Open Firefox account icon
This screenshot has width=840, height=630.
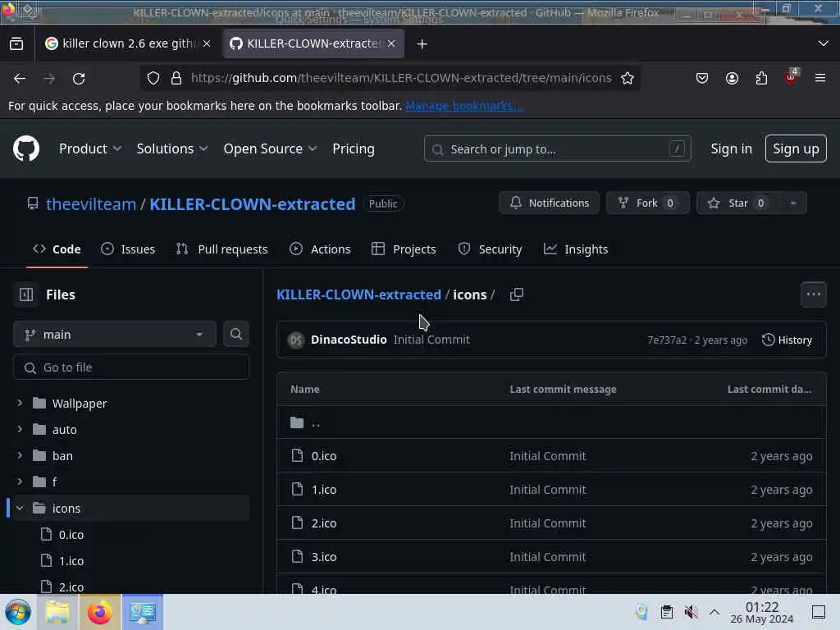click(x=732, y=78)
